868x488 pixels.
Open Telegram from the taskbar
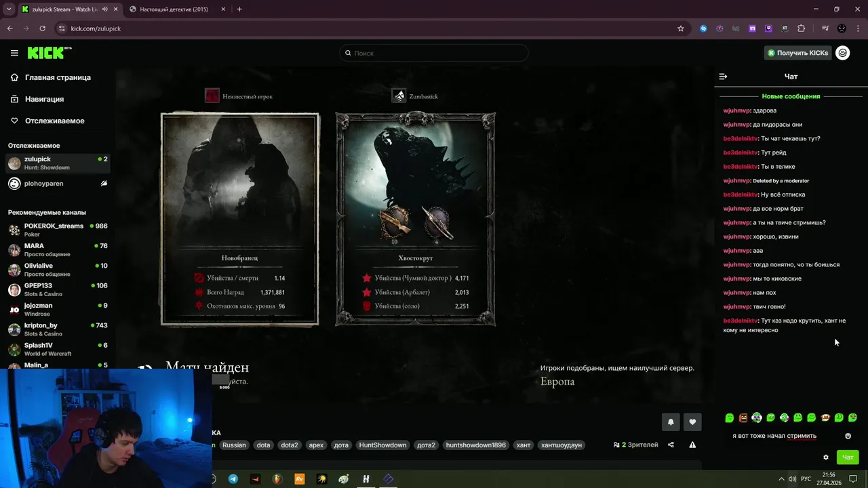(233, 479)
